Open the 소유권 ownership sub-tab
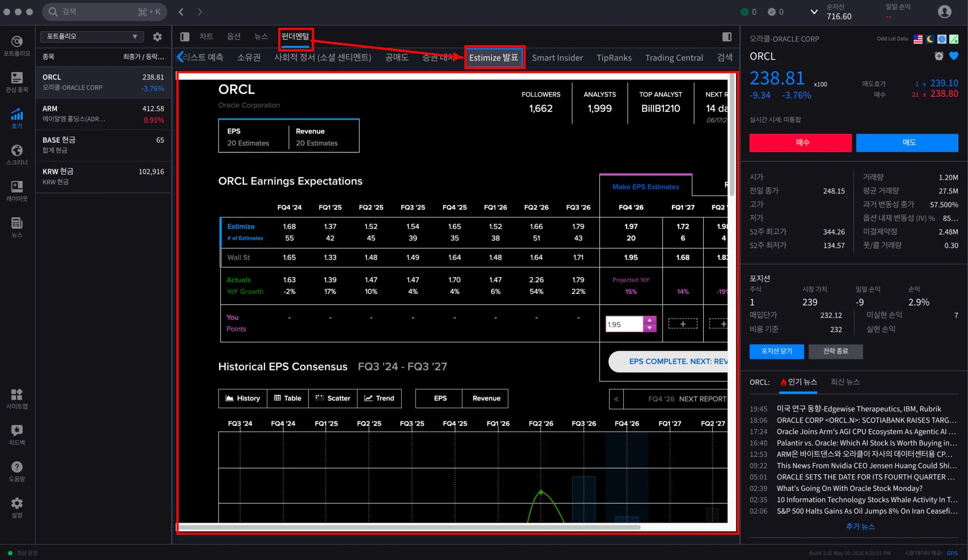The height and width of the screenshot is (560, 968). 249,57
